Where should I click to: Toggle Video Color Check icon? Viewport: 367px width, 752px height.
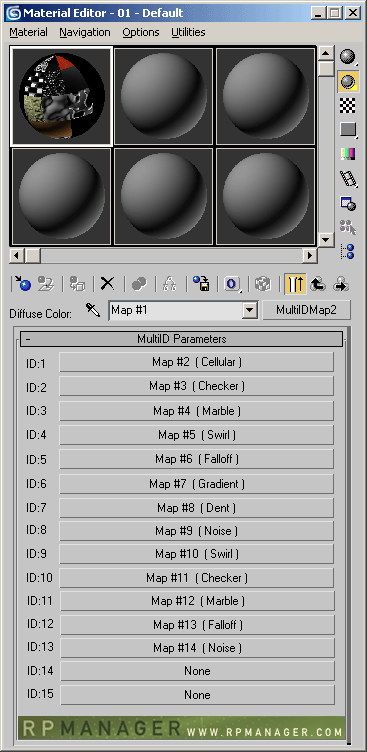pos(348,154)
